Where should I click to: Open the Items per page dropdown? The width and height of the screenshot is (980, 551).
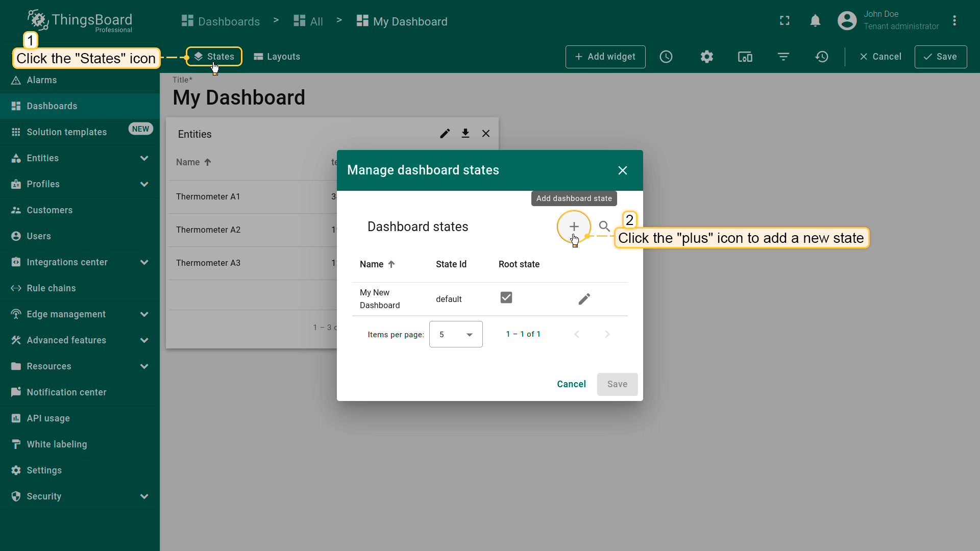click(456, 335)
